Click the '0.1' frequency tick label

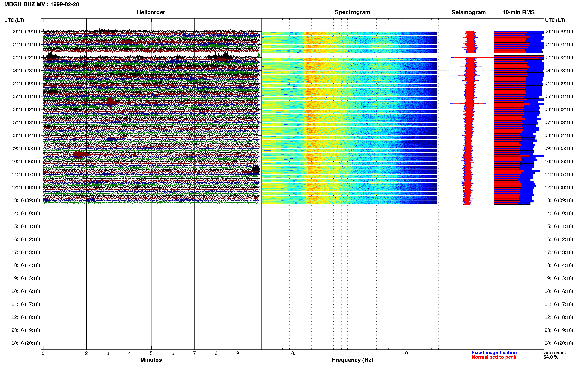click(294, 353)
